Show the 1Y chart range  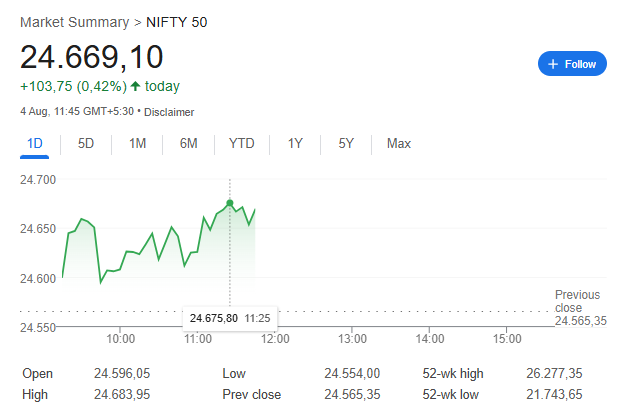pyautogui.click(x=295, y=143)
